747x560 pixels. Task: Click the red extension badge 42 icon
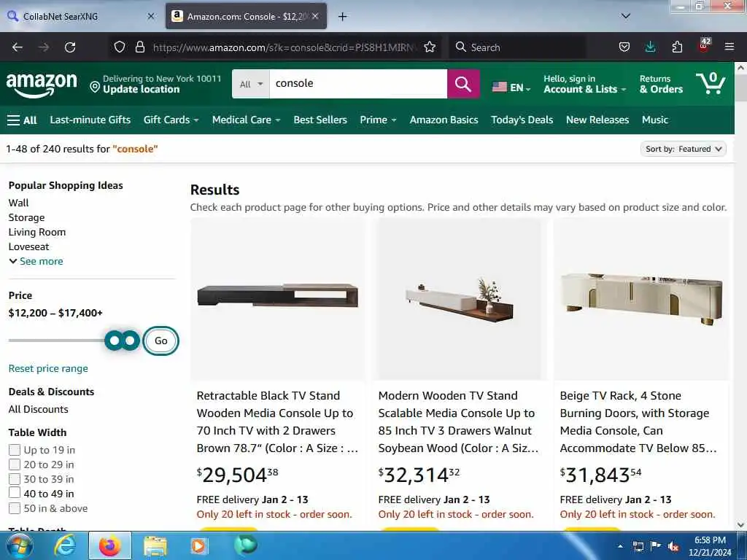tap(704, 45)
